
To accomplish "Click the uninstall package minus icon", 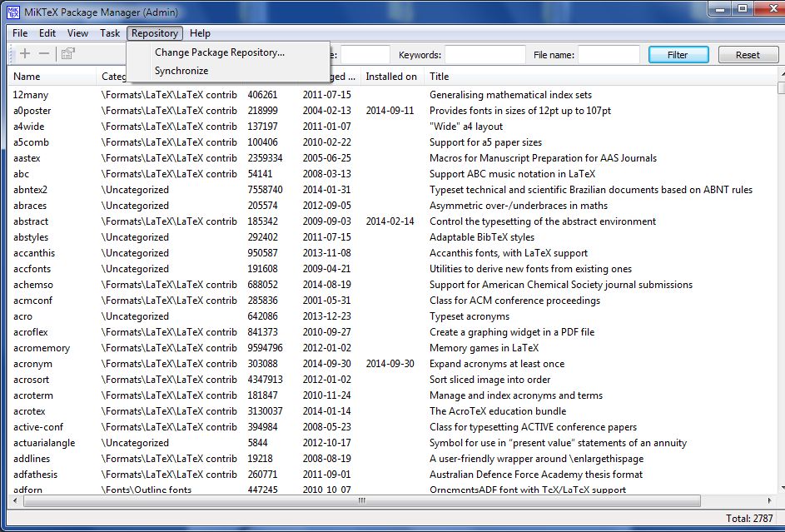I will (x=44, y=53).
